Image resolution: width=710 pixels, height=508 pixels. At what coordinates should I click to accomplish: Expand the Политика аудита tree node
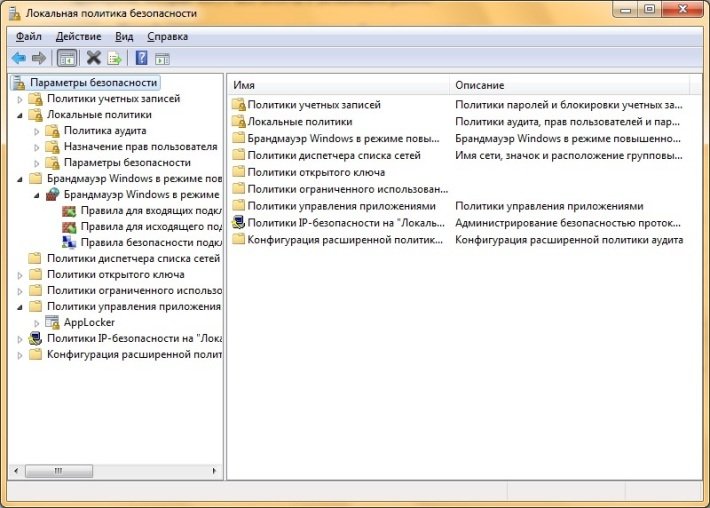[x=37, y=131]
